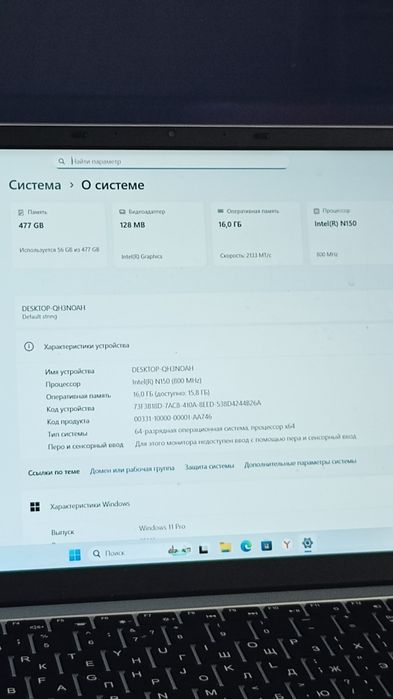Click the 'Перо и сенсорный ввод' label
Screen dimensions: 393x699
pos(85,445)
